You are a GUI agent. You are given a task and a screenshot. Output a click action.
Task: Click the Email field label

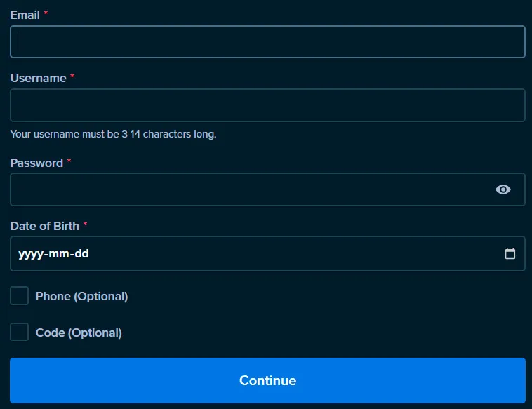[25, 15]
